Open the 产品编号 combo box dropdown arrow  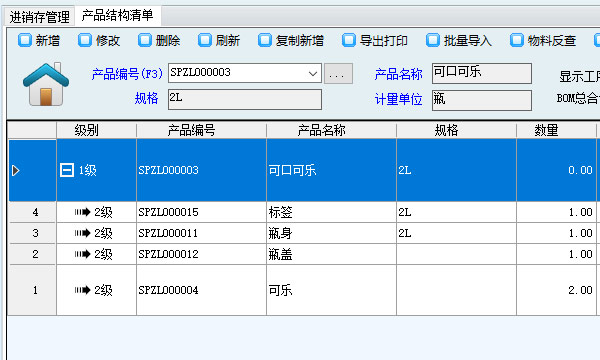tap(313, 73)
